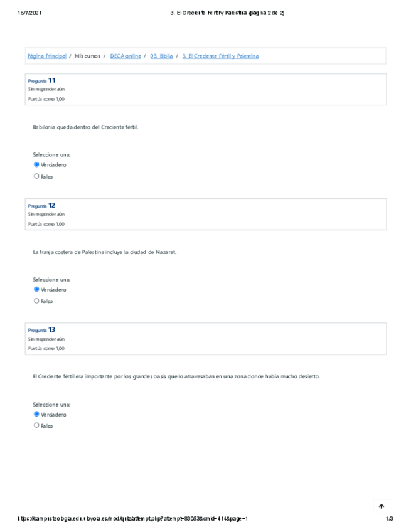This screenshot has width=411, height=532.
Task: Select Verdadero for question 12
Action: tap(36, 289)
